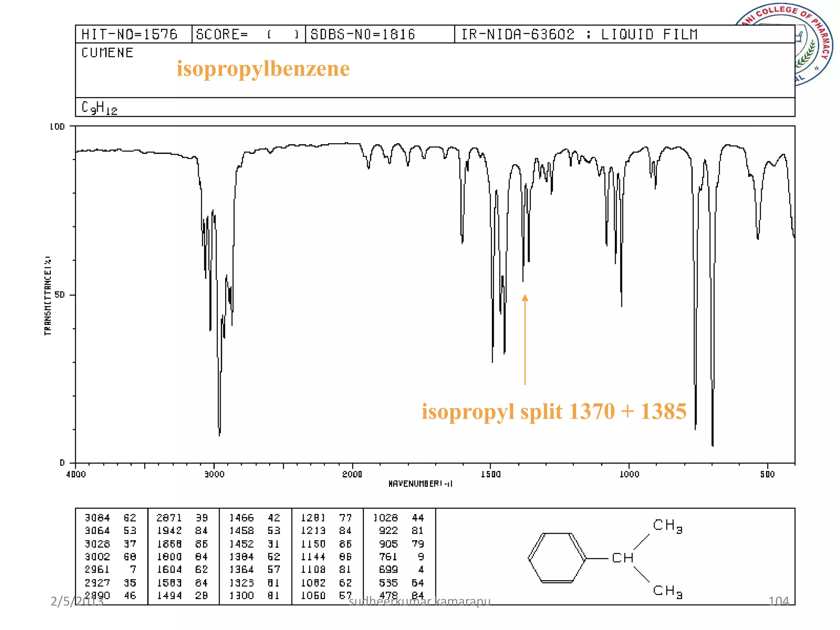This screenshot has height=630, width=840.
Task: Select the 1604 peak table entry
Action: 182,570
